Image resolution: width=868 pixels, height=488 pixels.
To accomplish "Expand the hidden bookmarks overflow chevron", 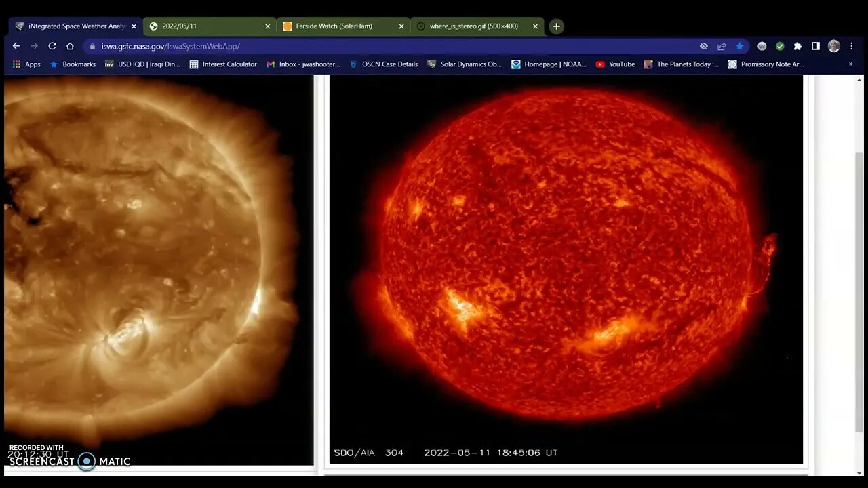I will (x=850, y=64).
